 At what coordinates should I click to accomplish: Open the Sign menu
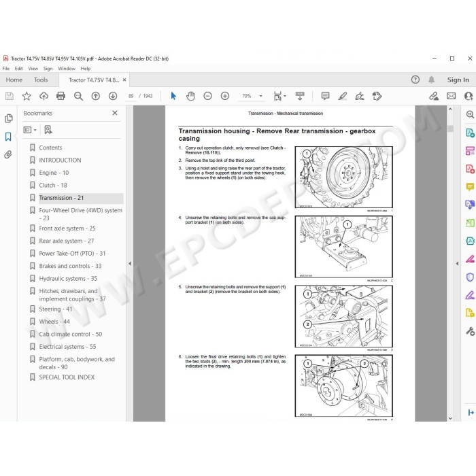click(48, 69)
